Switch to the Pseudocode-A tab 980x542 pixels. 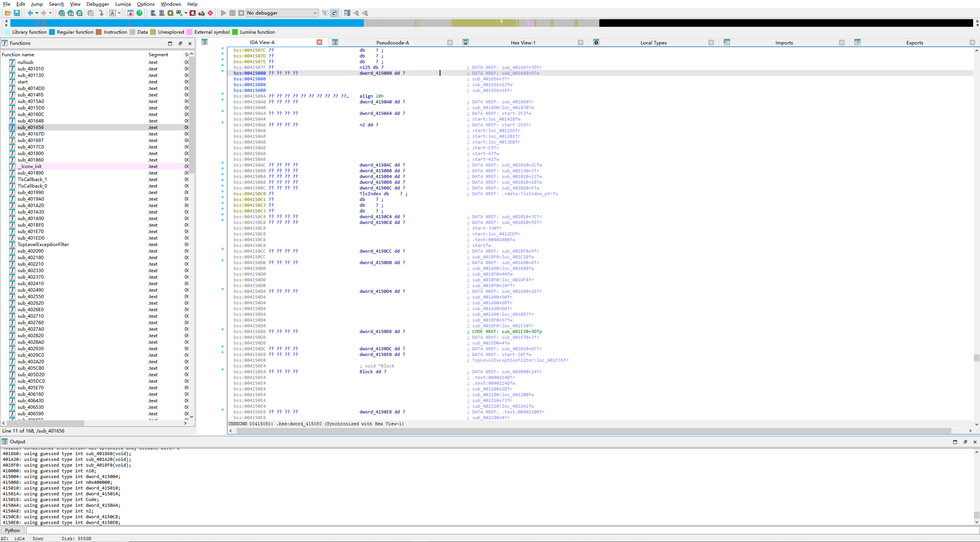tap(392, 42)
